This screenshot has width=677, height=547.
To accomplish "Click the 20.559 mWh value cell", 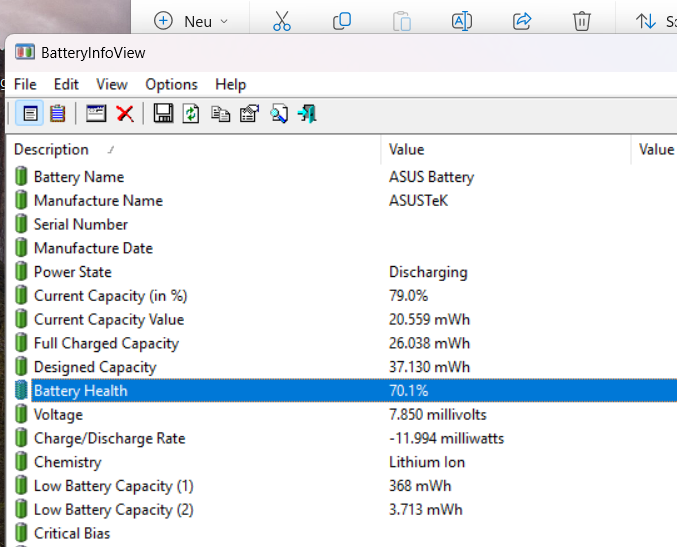I will 429,319.
